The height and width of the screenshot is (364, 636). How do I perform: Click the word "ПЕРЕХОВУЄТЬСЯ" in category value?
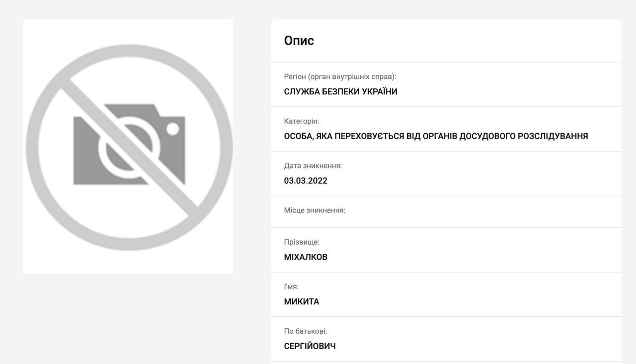click(369, 136)
